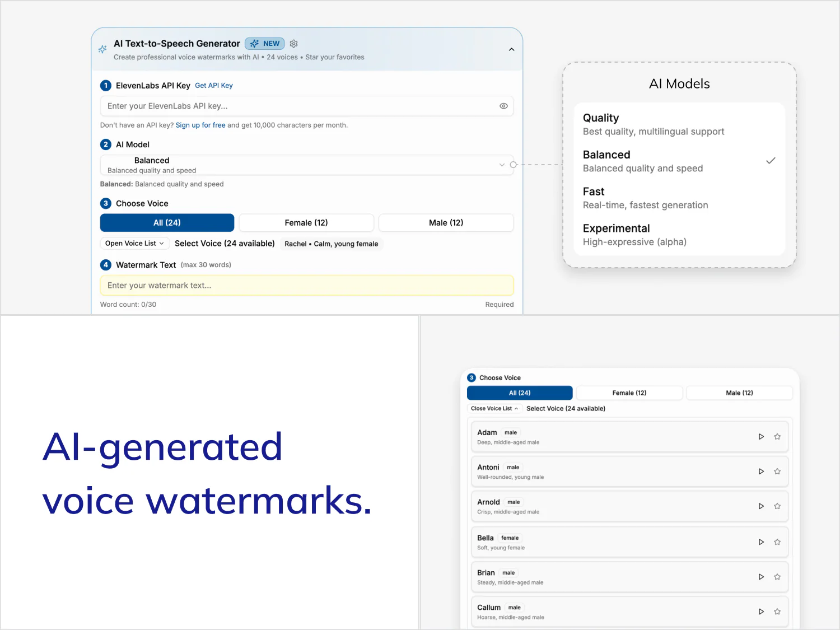Image resolution: width=840 pixels, height=630 pixels.
Task: Toggle API key visibility eye icon
Action: [x=503, y=106]
